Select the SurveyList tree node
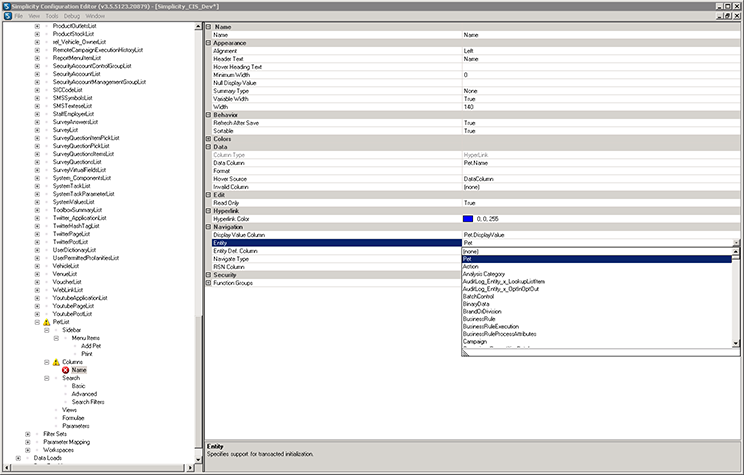This screenshot has height=475, width=744. (x=65, y=130)
